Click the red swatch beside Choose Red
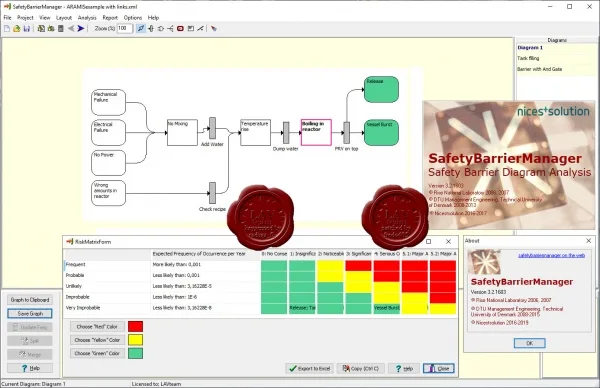 135,327
